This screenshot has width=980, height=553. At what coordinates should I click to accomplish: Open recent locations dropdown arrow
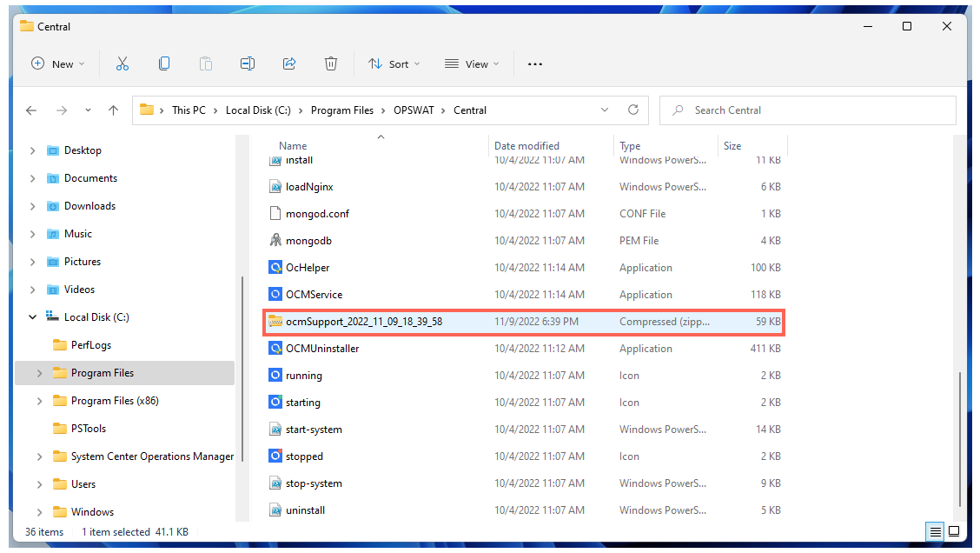(x=88, y=110)
